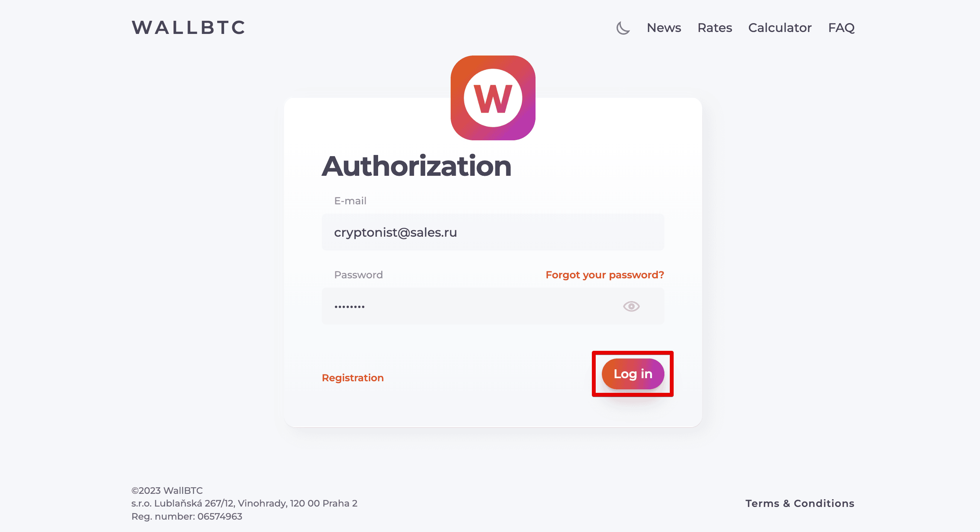Click the E-mail field label
The width and height of the screenshot is (980, 532).
click(350, 201)
